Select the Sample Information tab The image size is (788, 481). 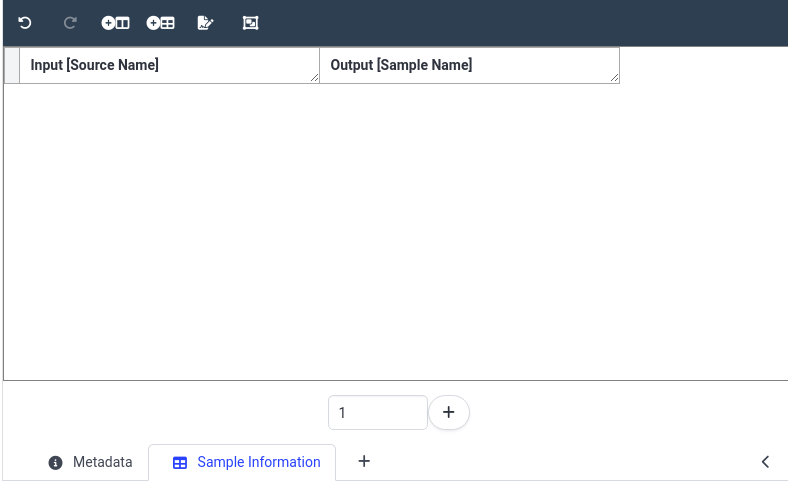[x=242, y=462]
